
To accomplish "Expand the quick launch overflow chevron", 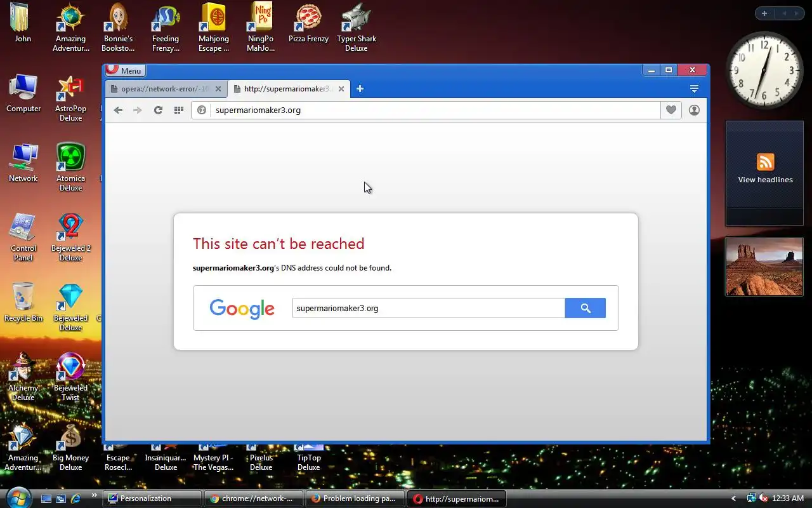I will (95, 495).
